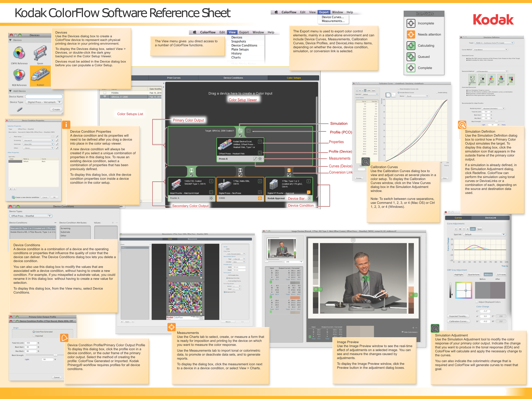
Task: Open the properties info icon on Kodak Electra Excel
Action: coord(260,141)
